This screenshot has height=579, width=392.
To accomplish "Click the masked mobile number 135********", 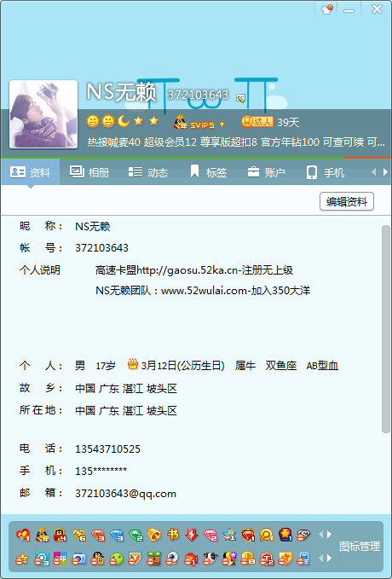I will (x=101, y=472).
